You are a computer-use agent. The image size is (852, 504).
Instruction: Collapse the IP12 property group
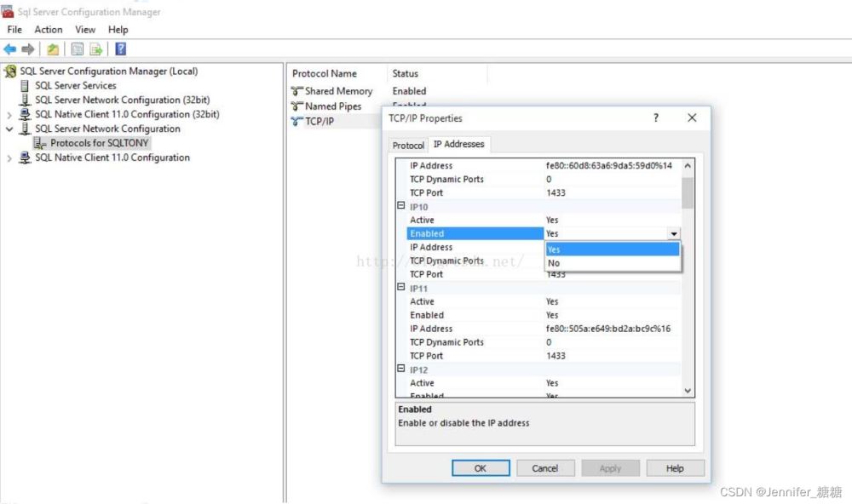tap(401, 369)
